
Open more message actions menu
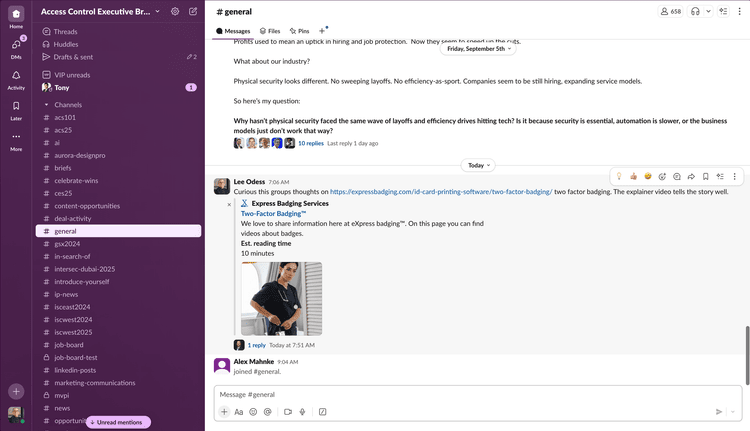click(735, 177)
